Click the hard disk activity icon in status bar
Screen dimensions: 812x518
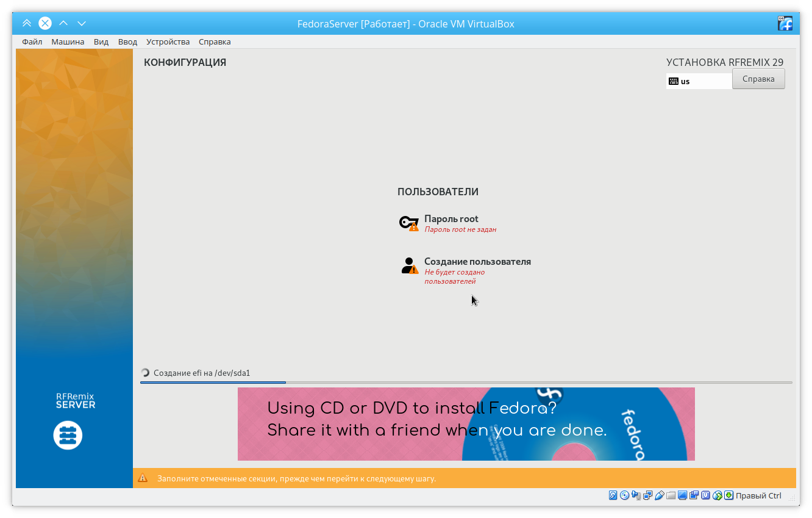613,495
